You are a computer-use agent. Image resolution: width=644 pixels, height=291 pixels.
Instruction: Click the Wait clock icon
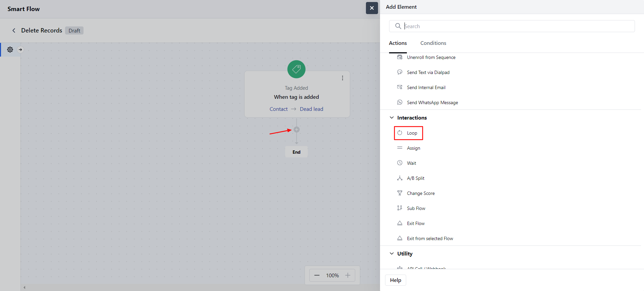[400, 163]
